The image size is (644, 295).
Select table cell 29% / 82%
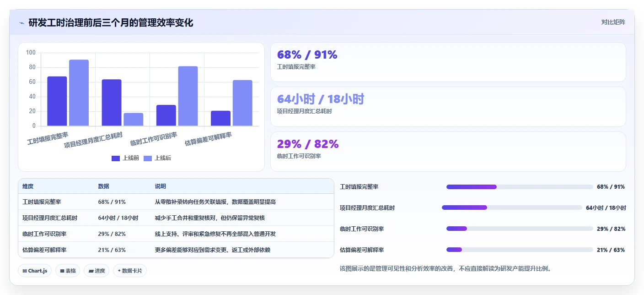coord(112,234)
